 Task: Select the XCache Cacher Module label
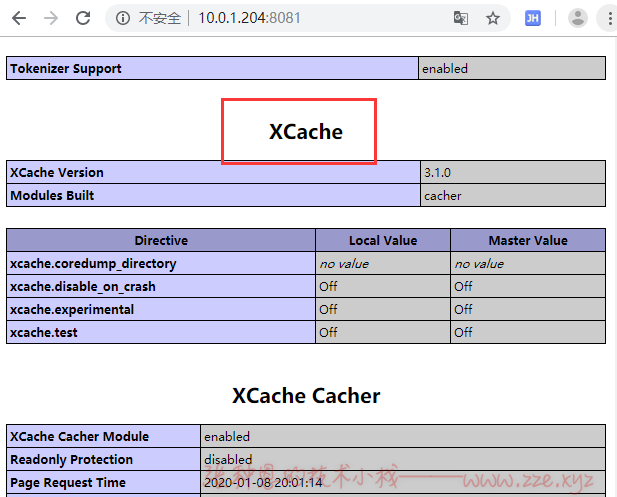click(79, 436)
